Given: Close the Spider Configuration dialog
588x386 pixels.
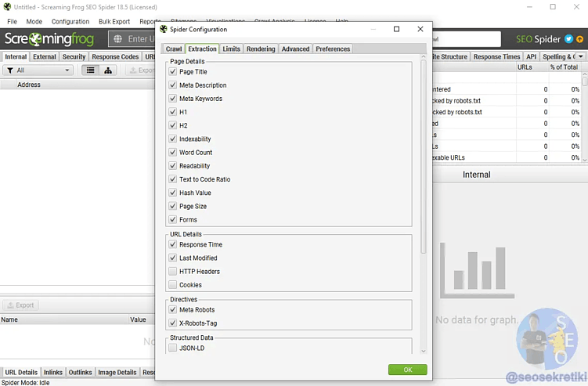Looking at the screenshot, I should click(420, 29).
